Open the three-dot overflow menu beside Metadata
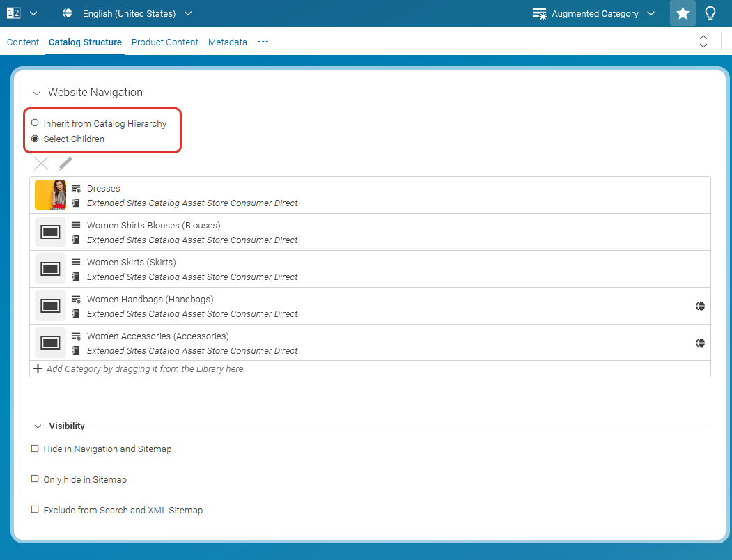This screenshot has height=560, width=732. [x=263, y=42]
